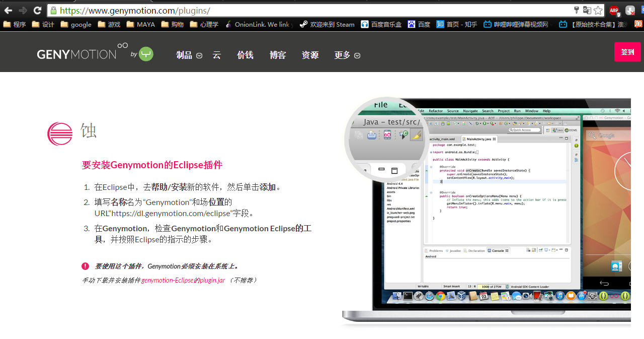This screenshot has width=644, height=339.
Task: Click the browser forward arrow
Action: click(x=23, y=10)
